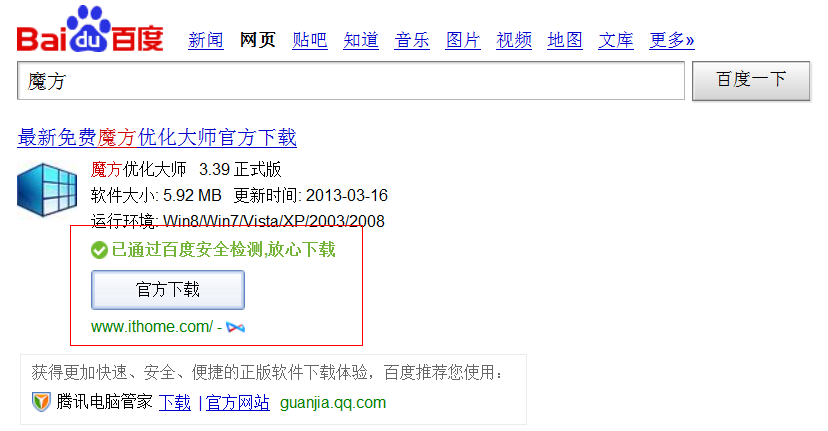Click the butterfly icon beside www.ithome.com

(236, 327)
